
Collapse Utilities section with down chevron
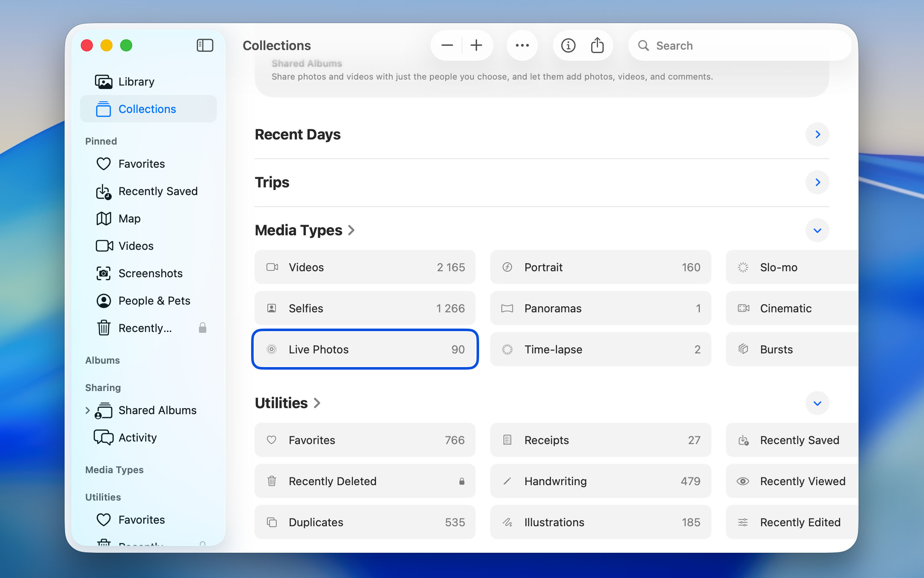[x=817, y=403]
